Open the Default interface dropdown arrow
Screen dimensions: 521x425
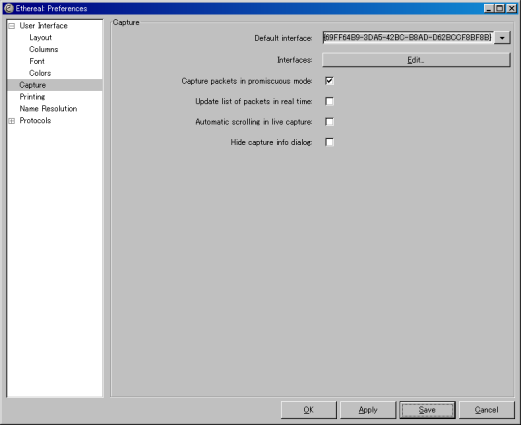(x=502, y=38)
